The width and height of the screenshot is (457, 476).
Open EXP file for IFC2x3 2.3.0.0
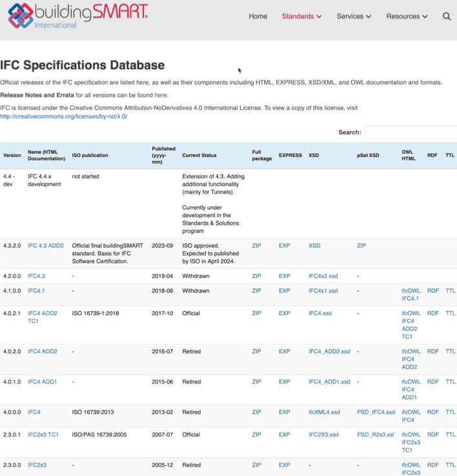[285, 465]
